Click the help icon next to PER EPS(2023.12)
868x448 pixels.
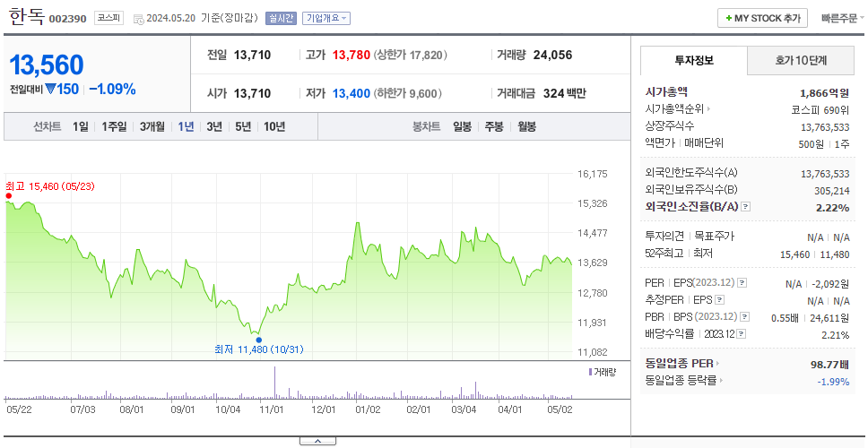pyautogui.click(x=742, y=282)
